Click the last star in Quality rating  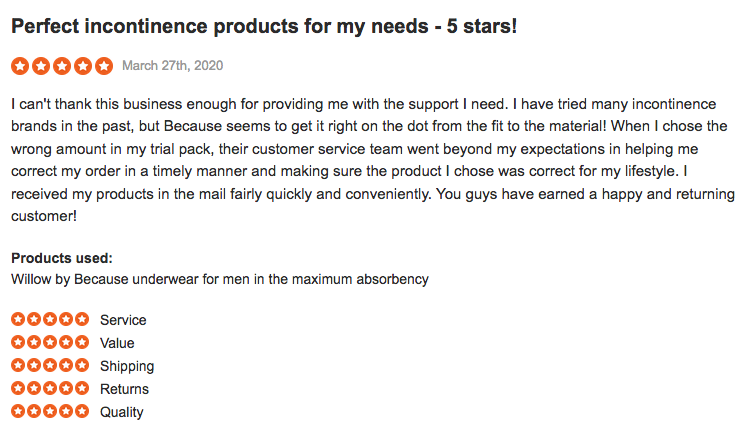click(x=82, y=412)
